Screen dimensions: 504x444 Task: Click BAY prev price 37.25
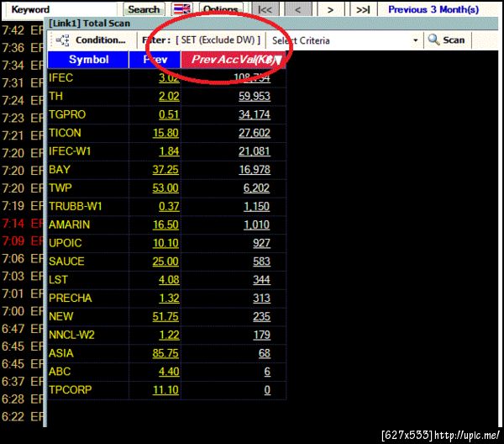click(165, 170)
